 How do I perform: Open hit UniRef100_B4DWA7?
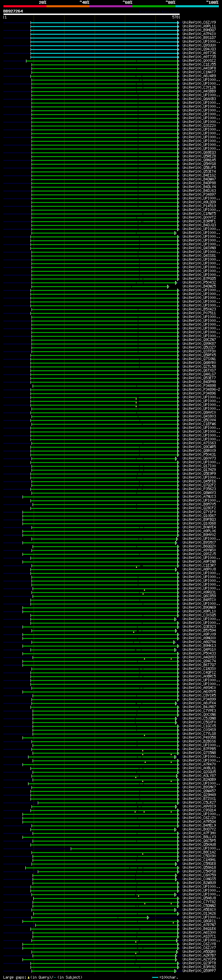199,179
